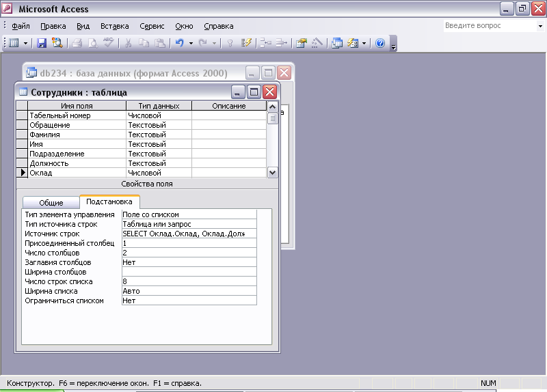The height and width of the screenshot is (392, 547).
Task: Click the Заглавия столбцов value field
Action: [189, 262]
